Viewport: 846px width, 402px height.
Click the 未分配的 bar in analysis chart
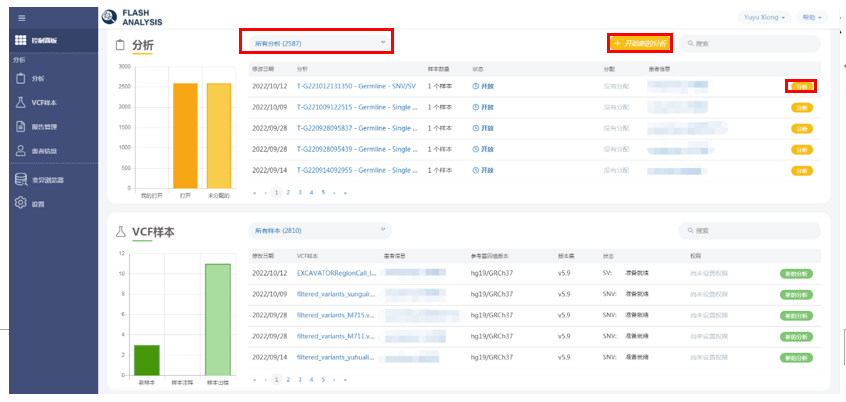219,136
